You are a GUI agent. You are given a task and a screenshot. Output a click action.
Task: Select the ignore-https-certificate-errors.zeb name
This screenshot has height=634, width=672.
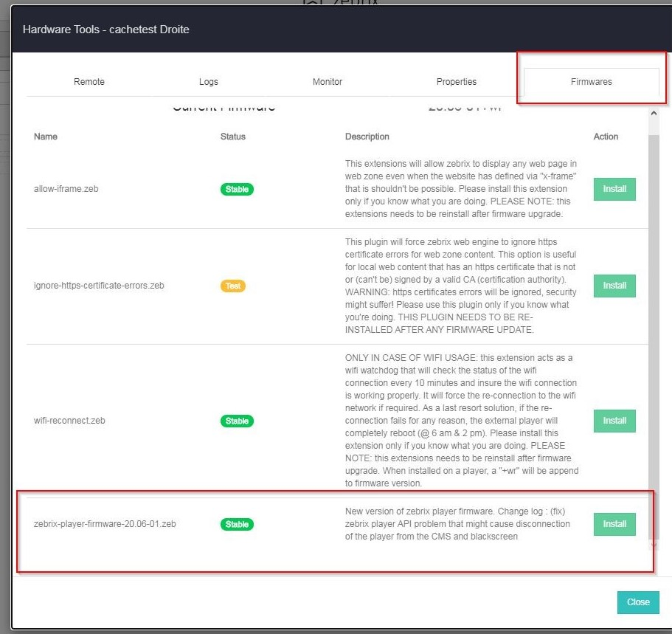point(99,286)
